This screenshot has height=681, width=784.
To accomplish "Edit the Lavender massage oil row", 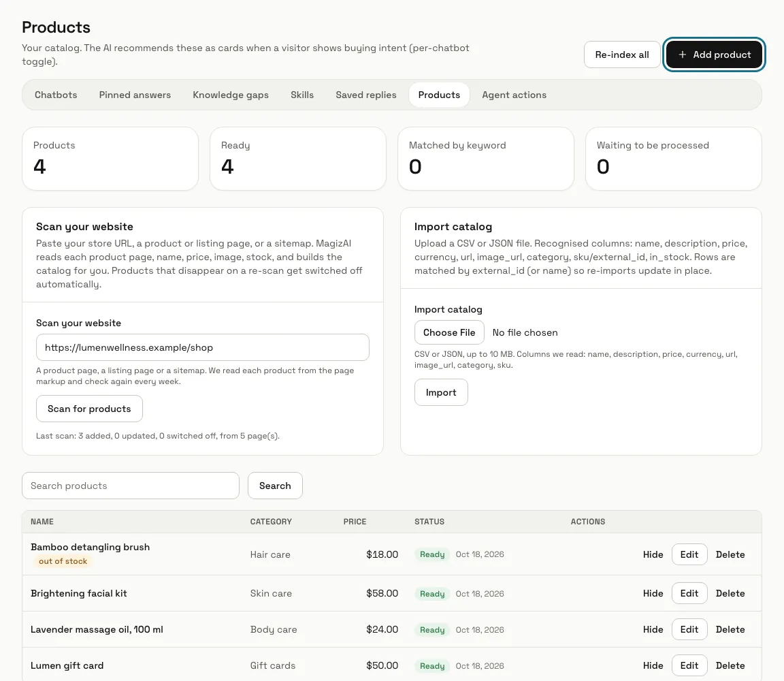I will pyautogui.click(x=689, y=629).
